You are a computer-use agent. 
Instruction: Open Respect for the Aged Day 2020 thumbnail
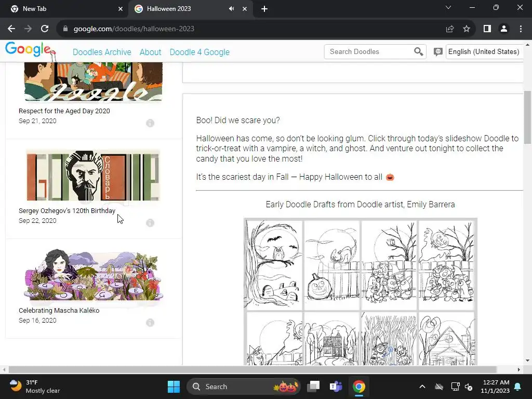tap(93, 82)
